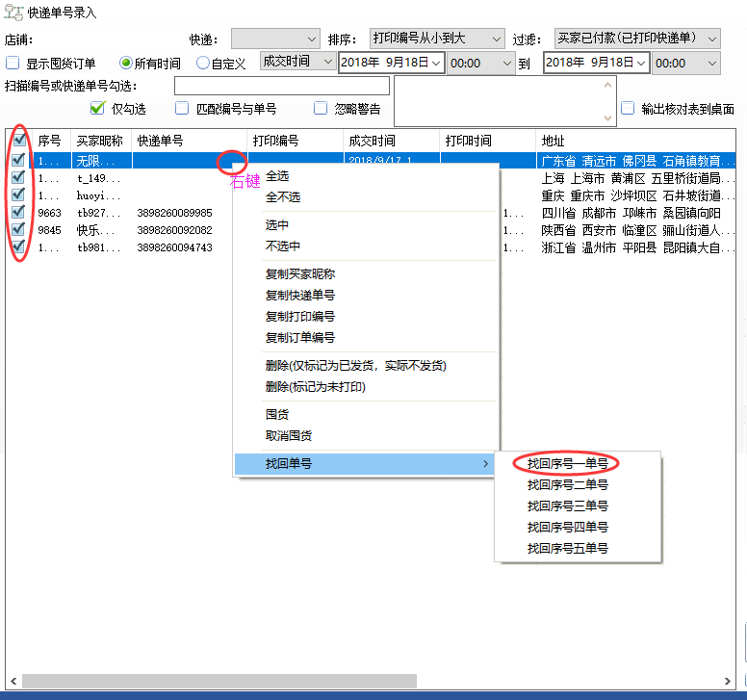Image resolution: width=747 pixels, height=700 pixels.
Task: Expand the 排序 sort order dropdown
Action: click(x=437, y=39)
